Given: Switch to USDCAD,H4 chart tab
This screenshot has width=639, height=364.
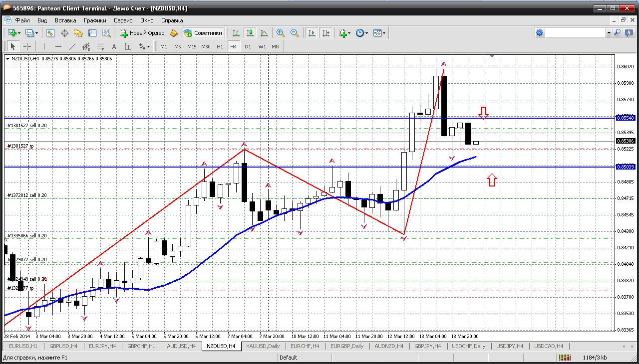Looking at the screenshot, I should click(548, 346).
